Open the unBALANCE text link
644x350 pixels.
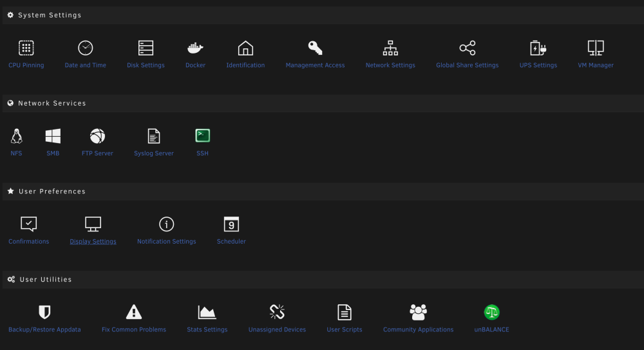coord(491,329)
